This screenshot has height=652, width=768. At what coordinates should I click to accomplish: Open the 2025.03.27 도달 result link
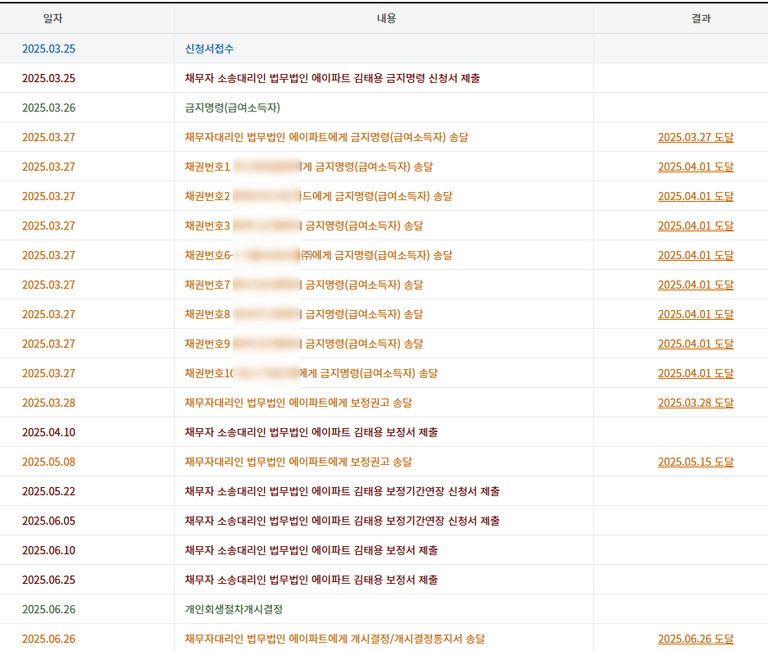tap(695, 138)
